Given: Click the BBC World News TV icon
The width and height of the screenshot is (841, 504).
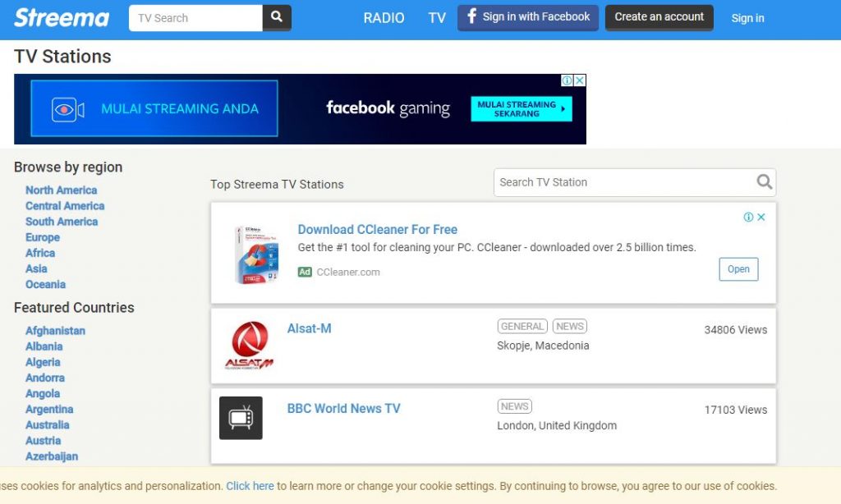Looking at the screenshot, I should (x=241, y=418).
